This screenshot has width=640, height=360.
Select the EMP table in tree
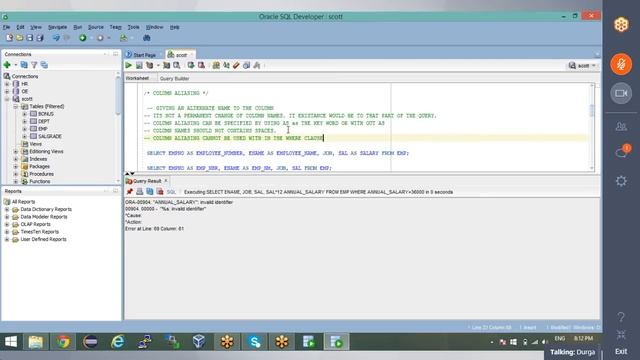(43, 129)
